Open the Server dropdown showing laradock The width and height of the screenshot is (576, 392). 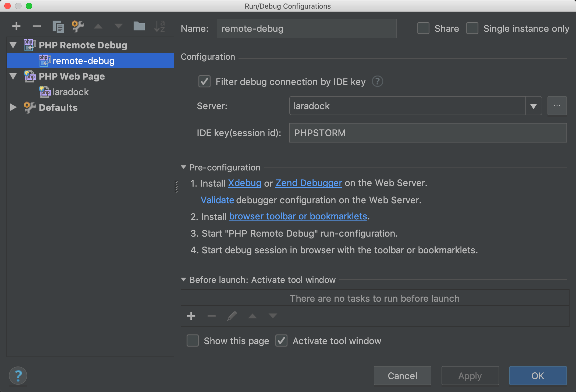(534, 106)
